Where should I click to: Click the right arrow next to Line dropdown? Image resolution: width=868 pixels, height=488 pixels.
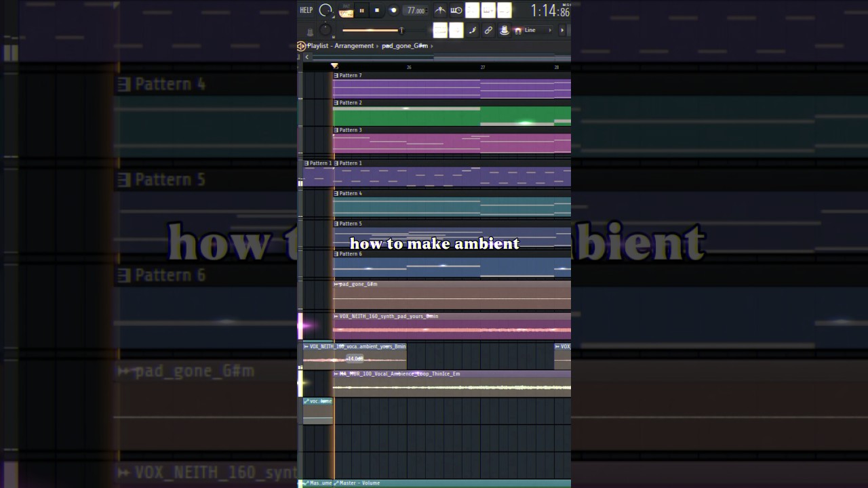[561, 30]
